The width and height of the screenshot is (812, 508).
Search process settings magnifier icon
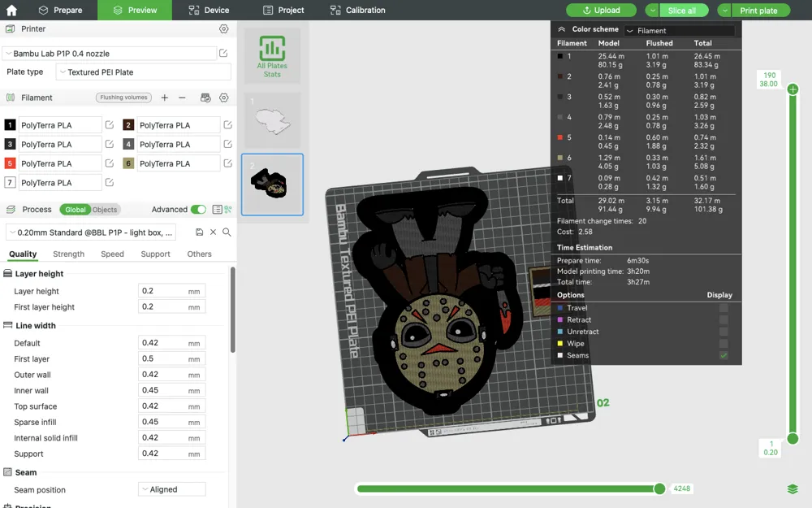point(227,232)
